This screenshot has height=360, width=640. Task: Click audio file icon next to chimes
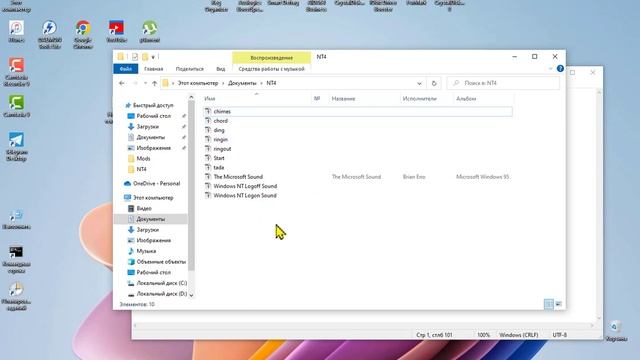point(208,111)
